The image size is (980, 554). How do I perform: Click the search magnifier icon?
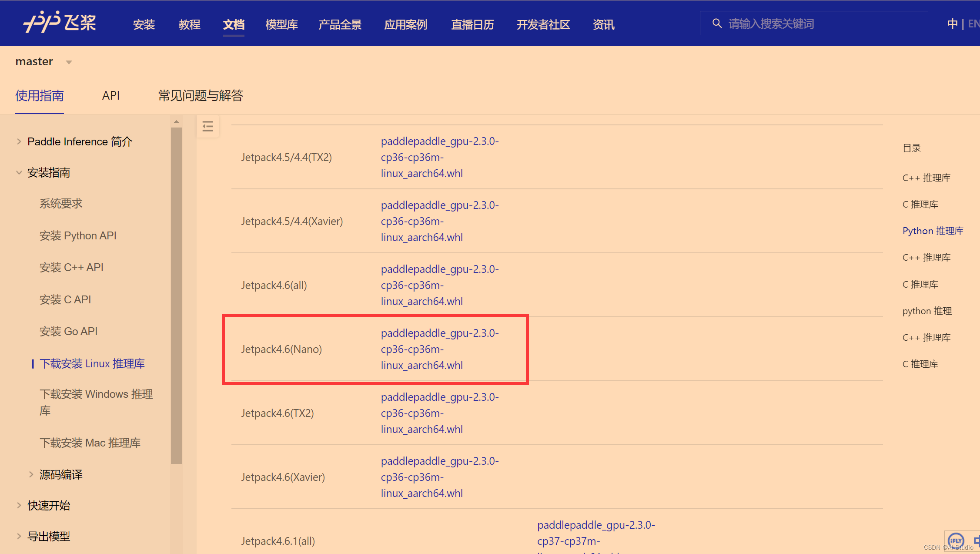pyautogui.click(x=717, y=23)
